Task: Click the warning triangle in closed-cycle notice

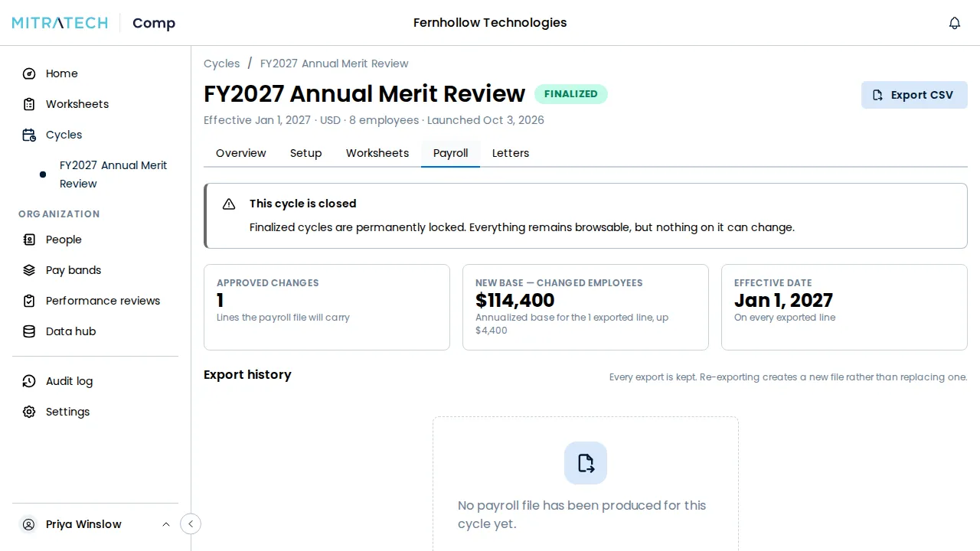Action: 229,204
